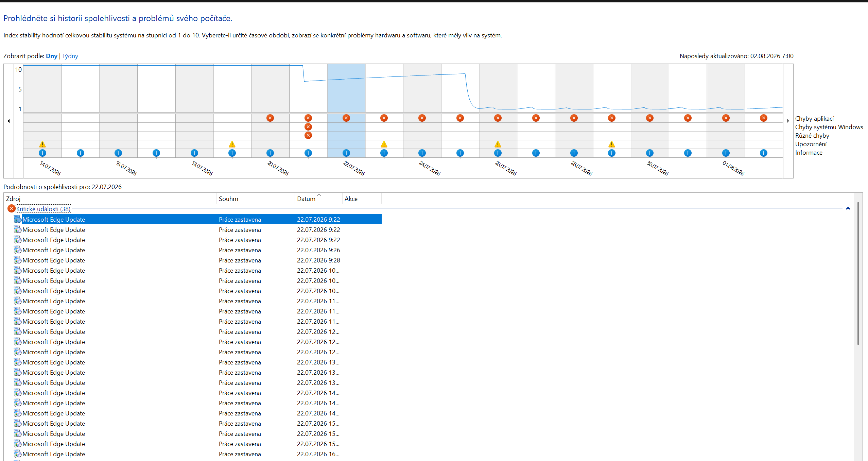
Task: Click the warning triangle icon for 29.07.2026
Action: click(x=612, y=144)
